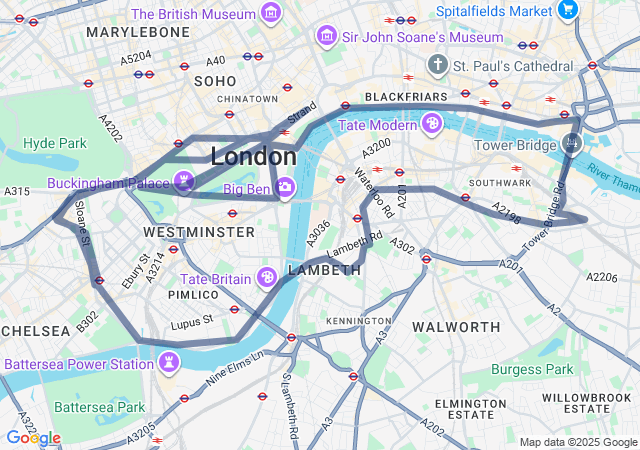This screenshot has width=640, height=450.
Task: Open the Spitalfields Market shopping cart pin
Action: pos(568,10)
